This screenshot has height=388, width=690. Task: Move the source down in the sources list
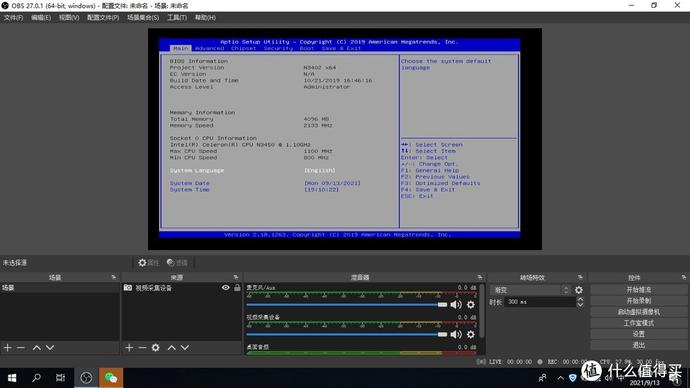point(185,348)
